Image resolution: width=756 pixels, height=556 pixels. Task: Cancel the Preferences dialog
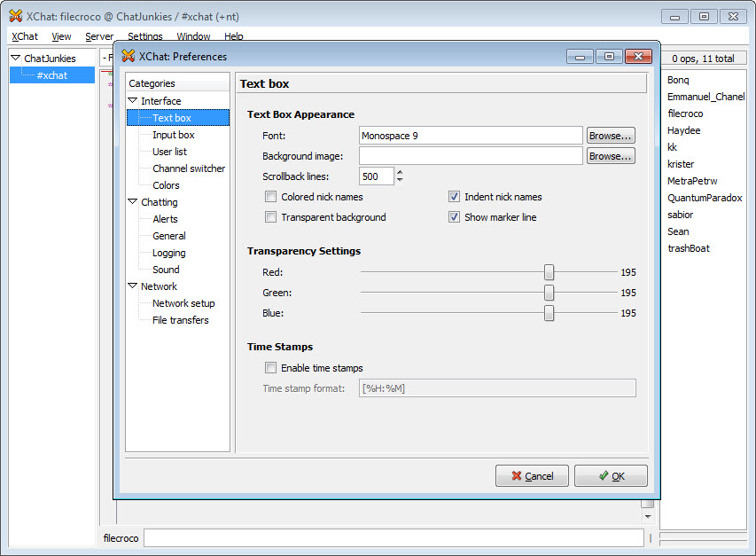[532, 476]
